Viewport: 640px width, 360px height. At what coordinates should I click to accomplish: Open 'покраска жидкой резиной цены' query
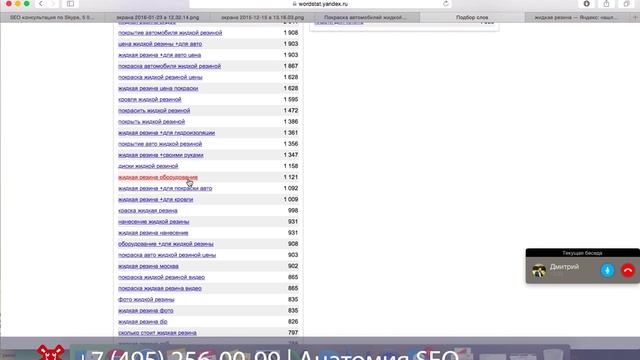tap(160, 77)
